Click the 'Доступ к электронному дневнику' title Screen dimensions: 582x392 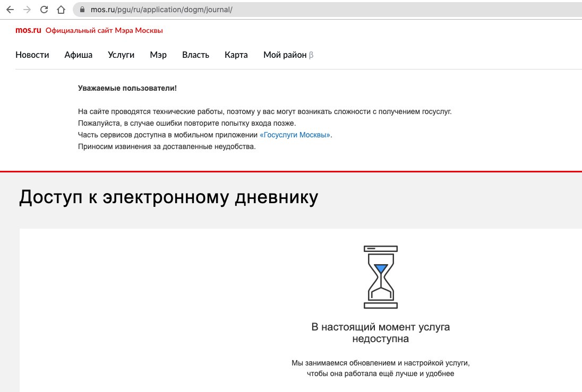click(168, 197)
